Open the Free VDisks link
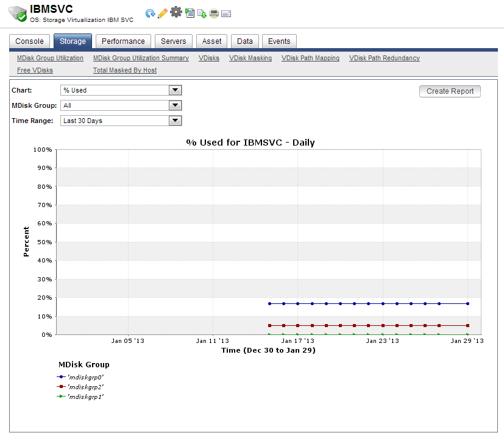Viewport: 504px width, 441px height. 35,70
